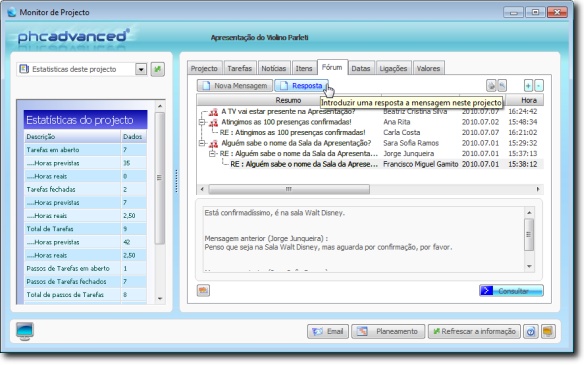Screen dimensions: 584x365
Task: Click the Resposta button
Action: point(301,86)
